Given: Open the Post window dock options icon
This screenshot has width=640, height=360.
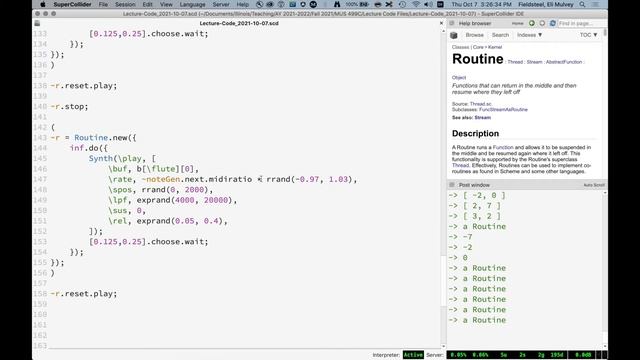Looking at the screenshot, I should [x=452, y=185].
